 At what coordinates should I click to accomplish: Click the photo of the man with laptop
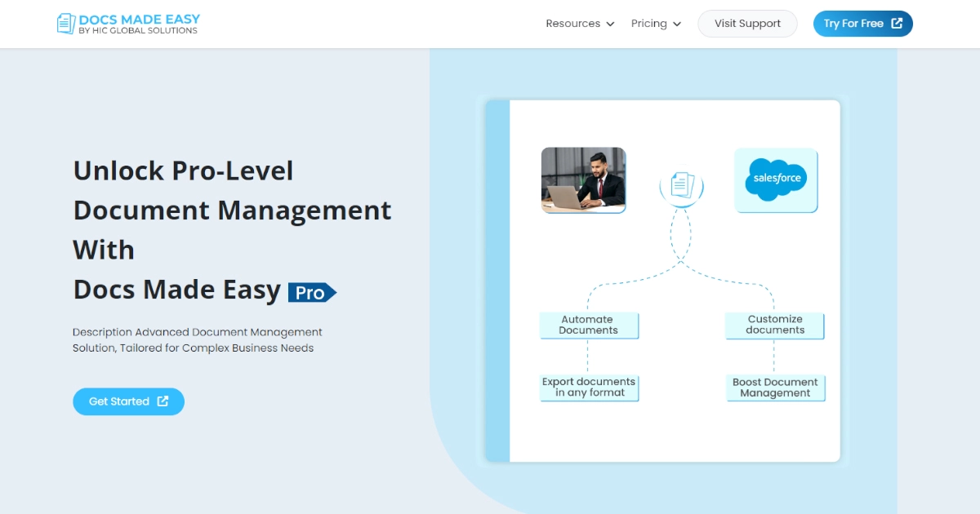(583, 180)
